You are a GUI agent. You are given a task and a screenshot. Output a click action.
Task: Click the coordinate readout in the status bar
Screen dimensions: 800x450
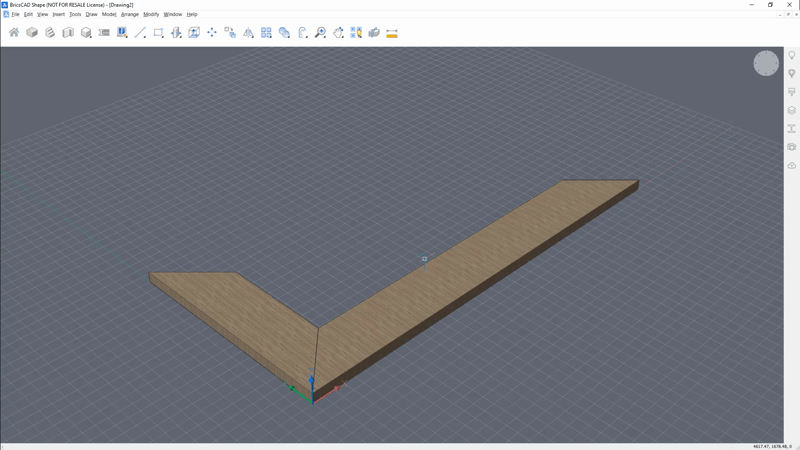772,446
